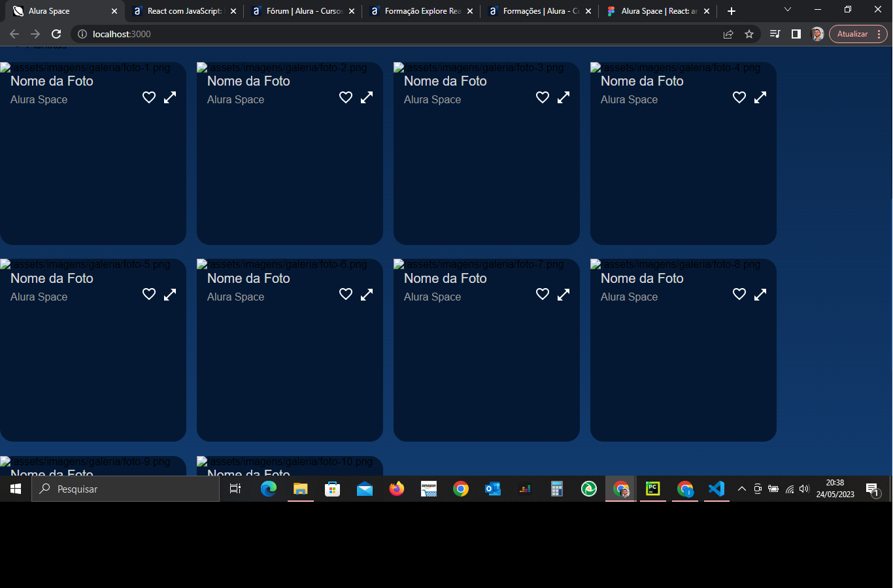
Task: Click the broken foto-10.png image placeholder
Action: (285, 462)
